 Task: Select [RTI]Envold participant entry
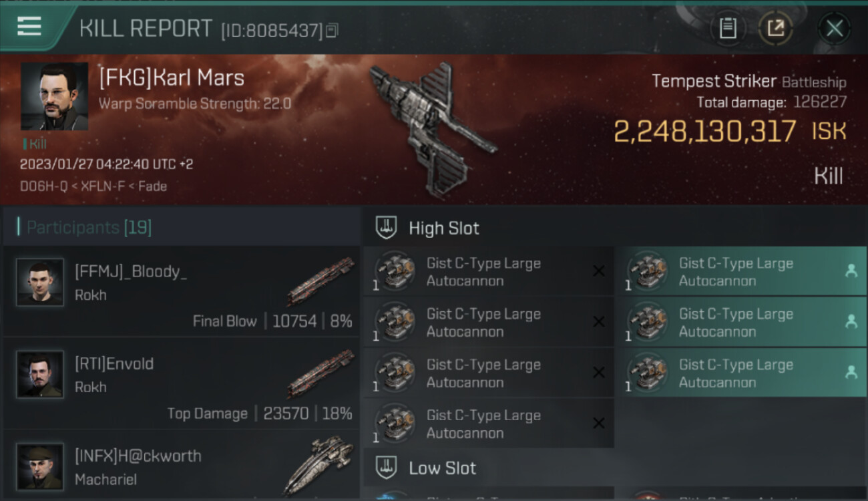pyautogui.click(x=182, y=383)
